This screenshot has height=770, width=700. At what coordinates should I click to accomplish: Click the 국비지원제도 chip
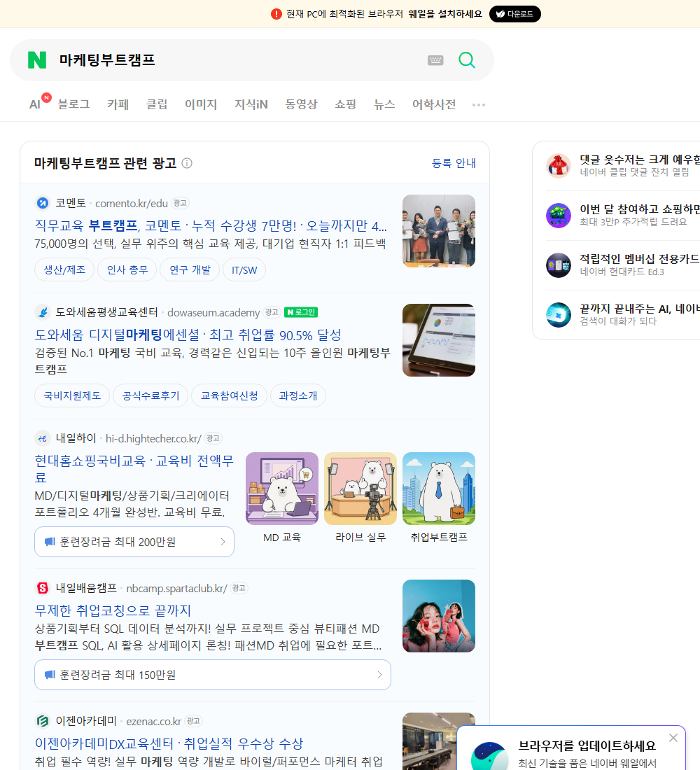[x=72, y=395]
